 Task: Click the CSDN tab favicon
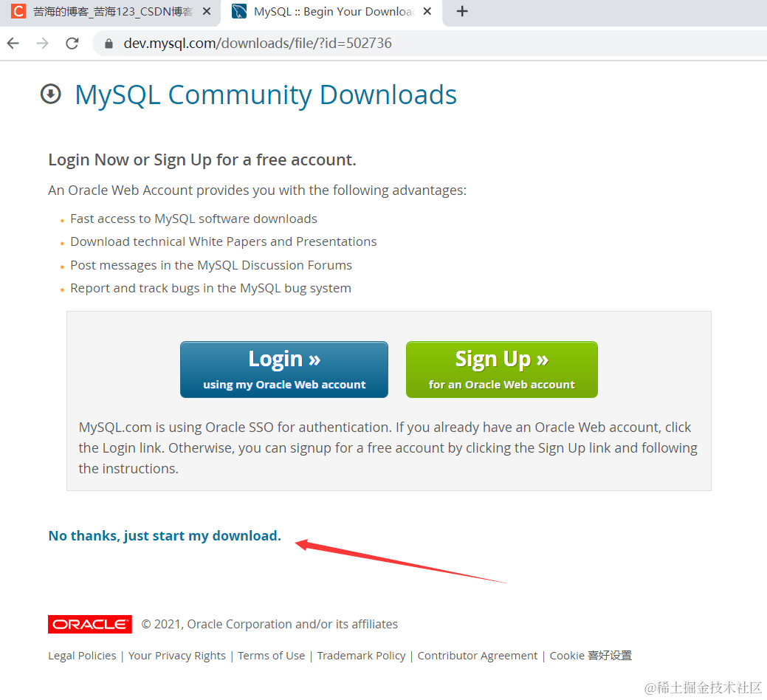point(18,11)
